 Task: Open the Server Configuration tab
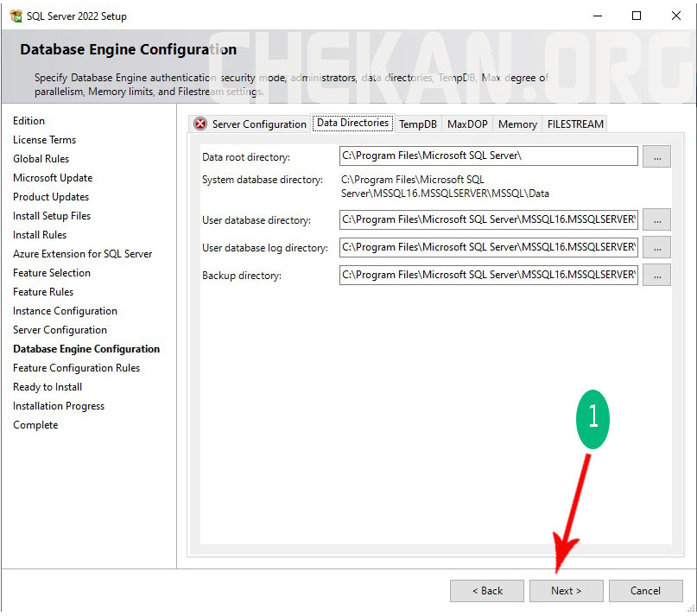250,124
